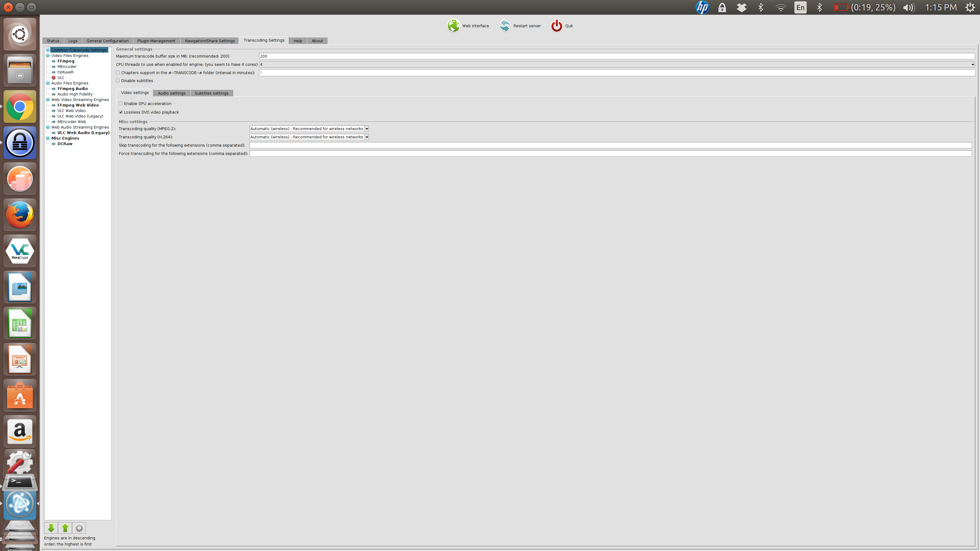Check the Disable subtitles option
This screenshot has width=980, height=551.
pos(118,80)
